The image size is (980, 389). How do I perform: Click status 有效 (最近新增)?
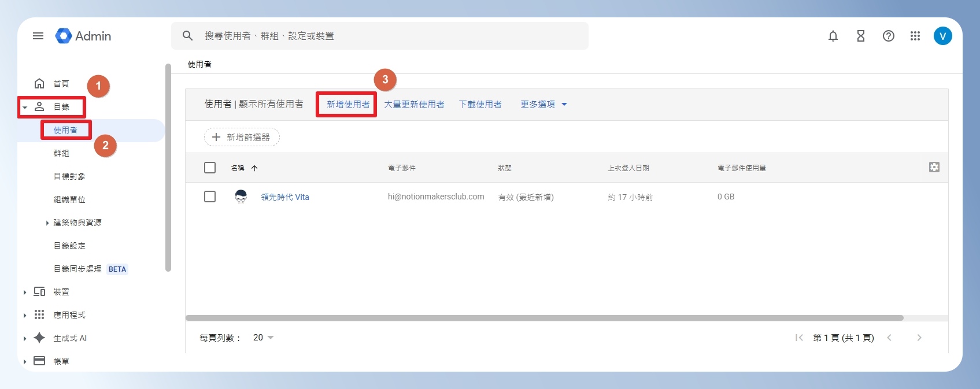point(526,197)
